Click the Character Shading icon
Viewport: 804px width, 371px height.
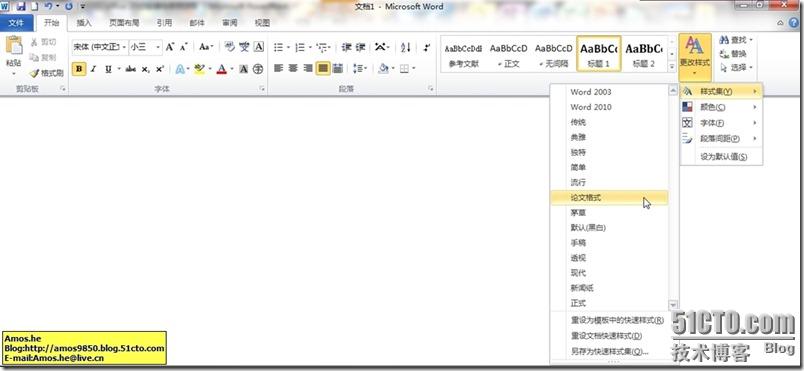pos(244,69)
